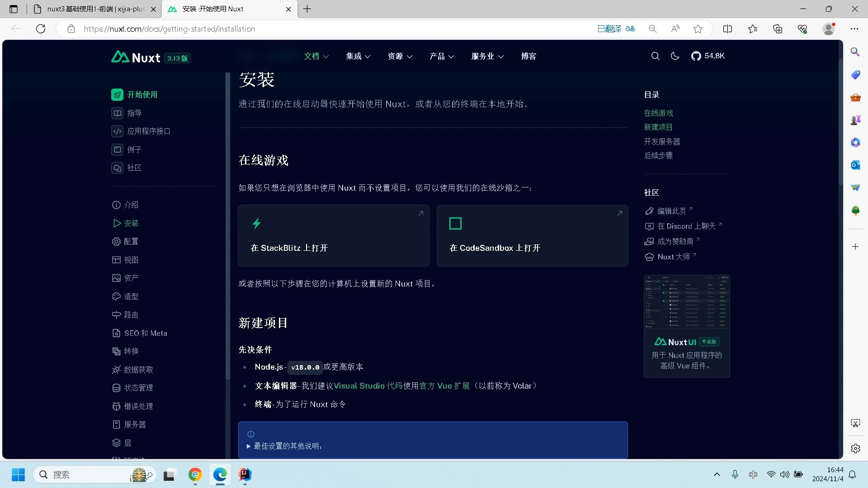Screen dimensions: 868x488
Task: Expand the 集成 dropdown menu
Action: tap(358, 56)
